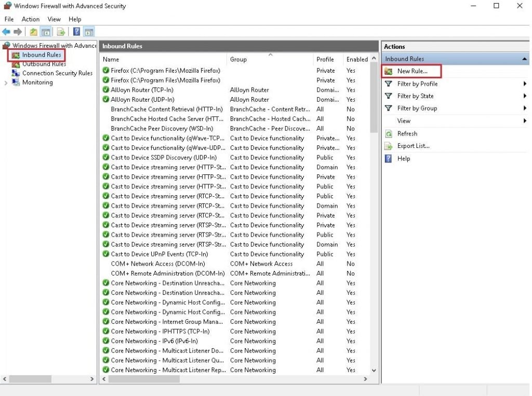Click the Help icon in Actions pane
This screenshot has height=396, width=532.
point(389,158)
